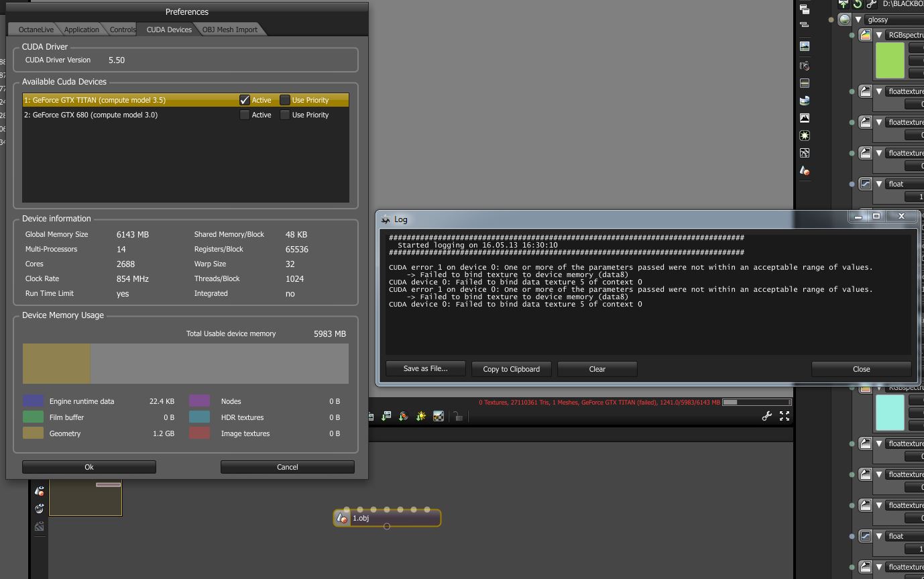Click the 1.obj mesh node icon
Image resolution: width=924 pixels, height=579 pixels.
(343, 518)
